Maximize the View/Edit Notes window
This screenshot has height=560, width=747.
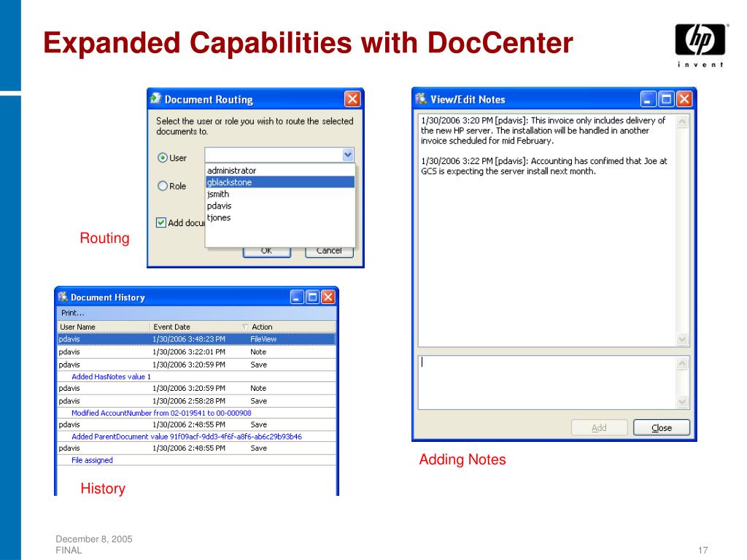[x=666, y=99]
